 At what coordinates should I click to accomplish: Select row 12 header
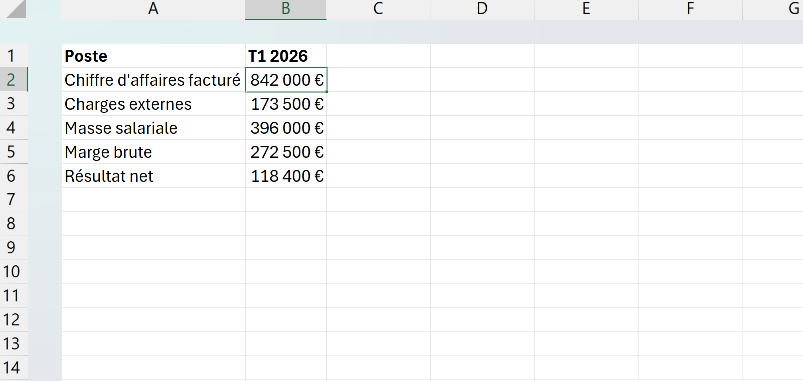click(14, 320)
